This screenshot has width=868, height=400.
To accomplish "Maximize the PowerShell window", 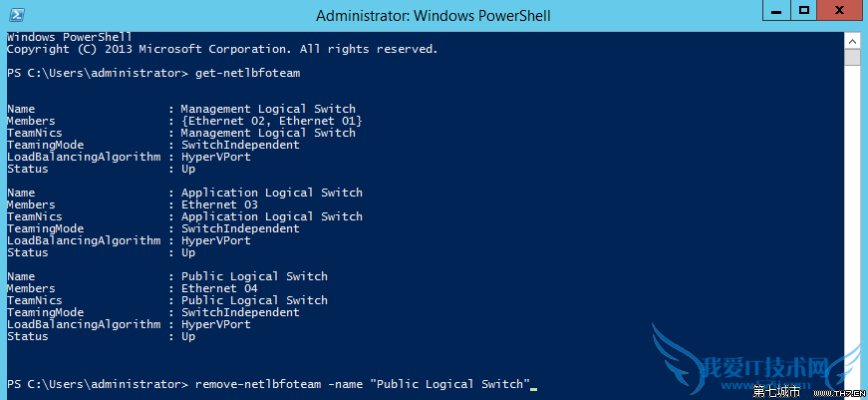I will 803,11.
